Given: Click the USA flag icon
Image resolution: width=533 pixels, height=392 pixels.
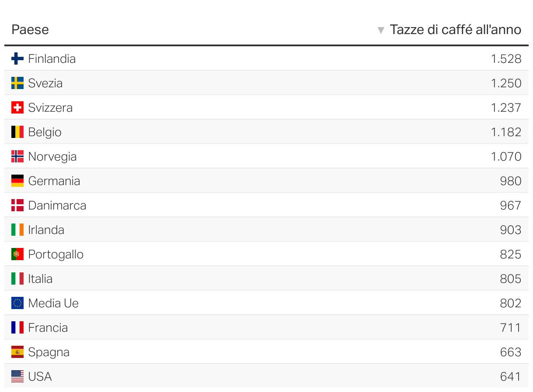Looking at the screenshot, I should coord(17,376).
